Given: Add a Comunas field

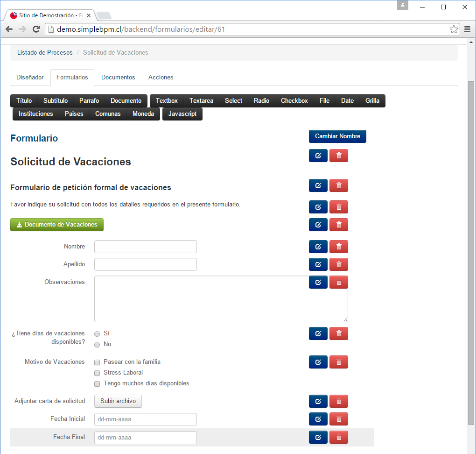Looking at the screenshot, I should 108,113.
